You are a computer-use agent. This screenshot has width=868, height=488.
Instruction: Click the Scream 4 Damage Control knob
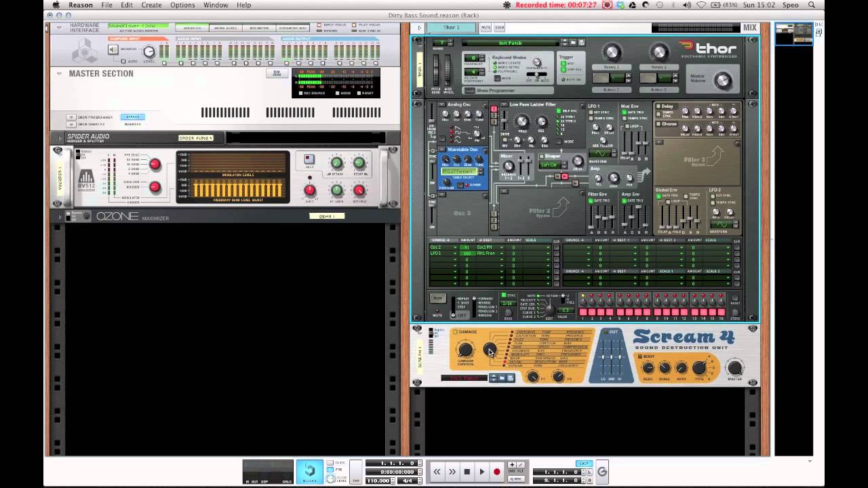click(465, 350)
